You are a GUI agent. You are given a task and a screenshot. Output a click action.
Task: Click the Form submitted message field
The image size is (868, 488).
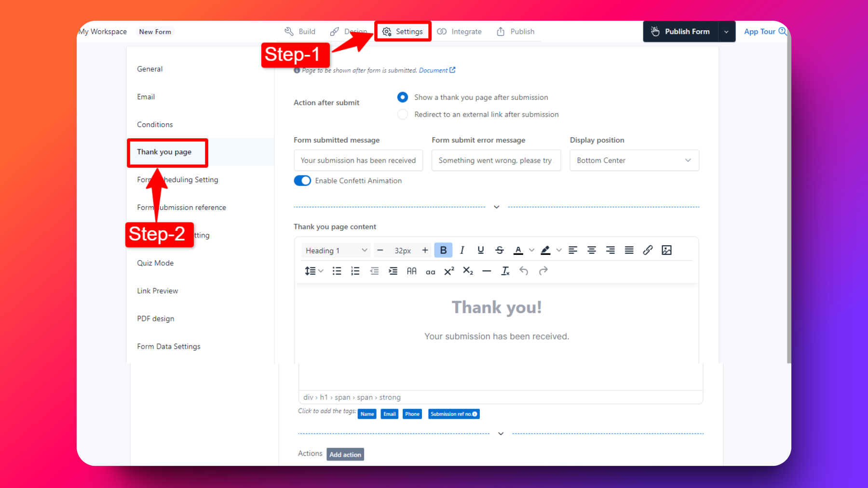point(358,160)
